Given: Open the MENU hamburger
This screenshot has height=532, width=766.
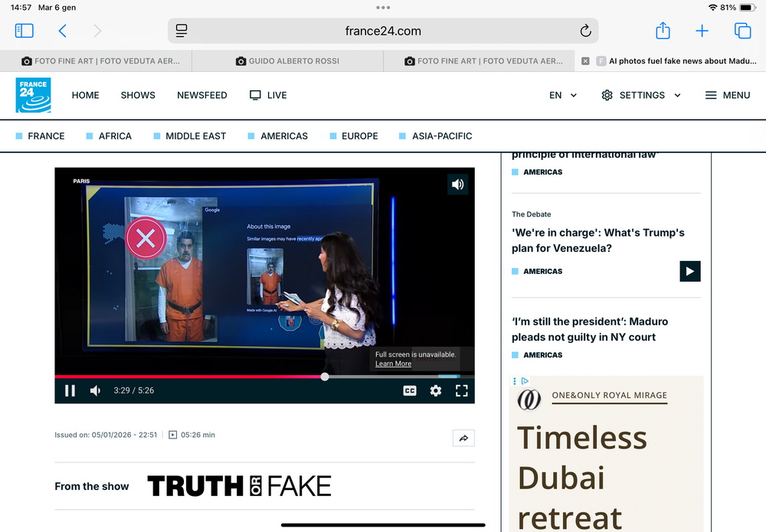Looking at the screenshot, I should [x=727, y=95].
